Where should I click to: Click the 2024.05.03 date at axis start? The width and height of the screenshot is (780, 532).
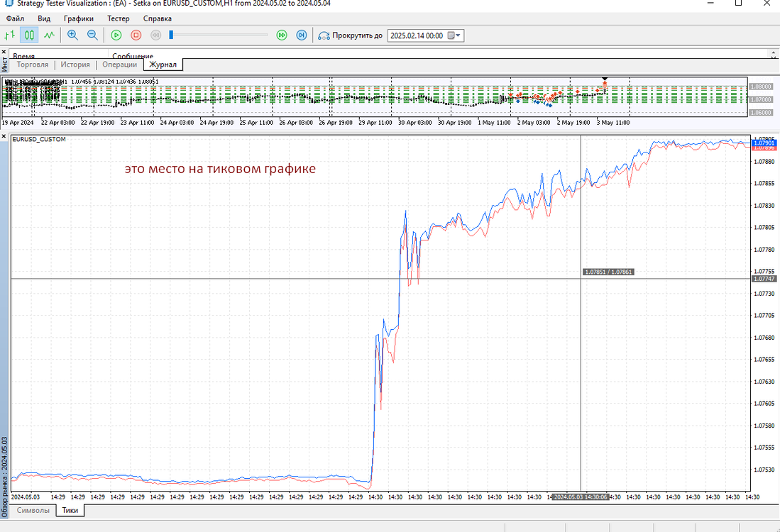tap(26, 497)
